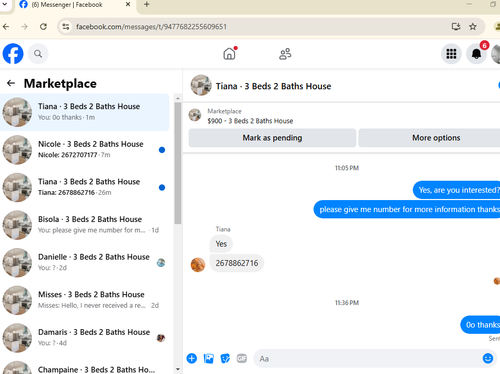Click the 'Oo thanks' sent message bubble
Screen dimensions: 500x374
coord(480,325)
